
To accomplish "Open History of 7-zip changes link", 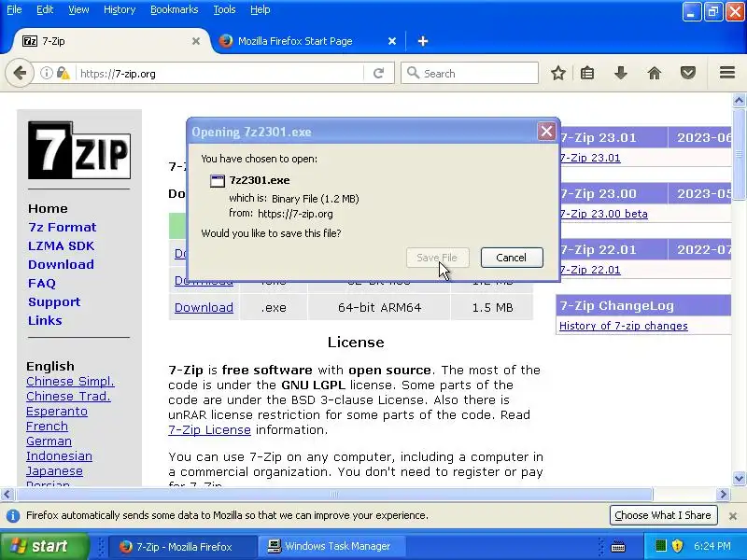I will pyautogui.click(x=623, y=326).
